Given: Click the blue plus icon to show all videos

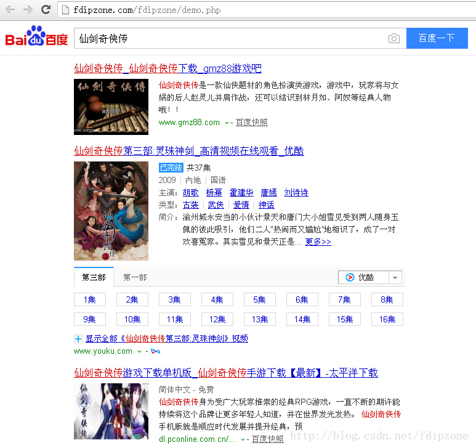Looking at the screenshot, I should (78, 338).
